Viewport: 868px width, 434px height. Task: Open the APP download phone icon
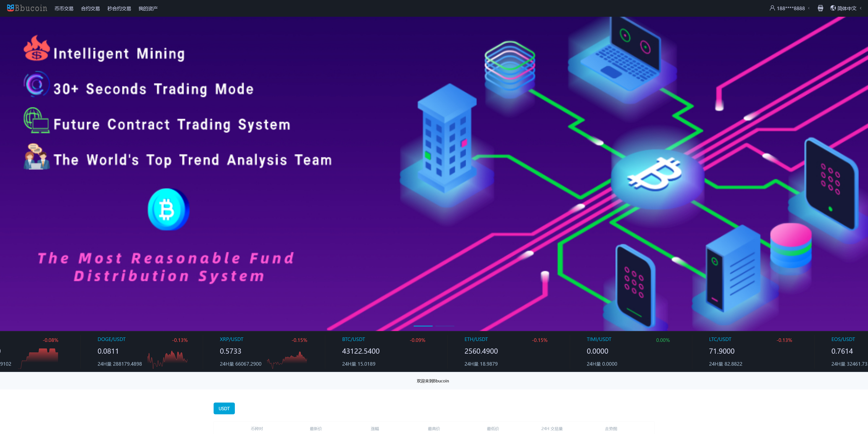[820, 8]
